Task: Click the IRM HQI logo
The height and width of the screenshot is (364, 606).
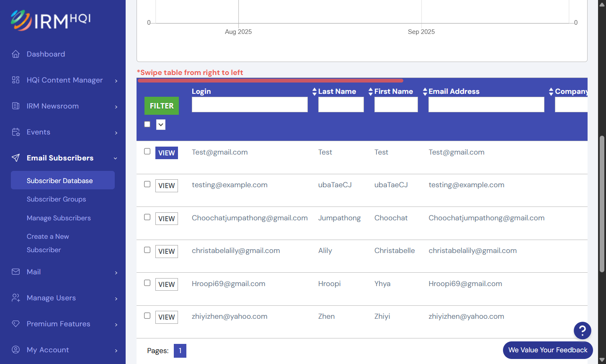Action: (x=51, y=20)
